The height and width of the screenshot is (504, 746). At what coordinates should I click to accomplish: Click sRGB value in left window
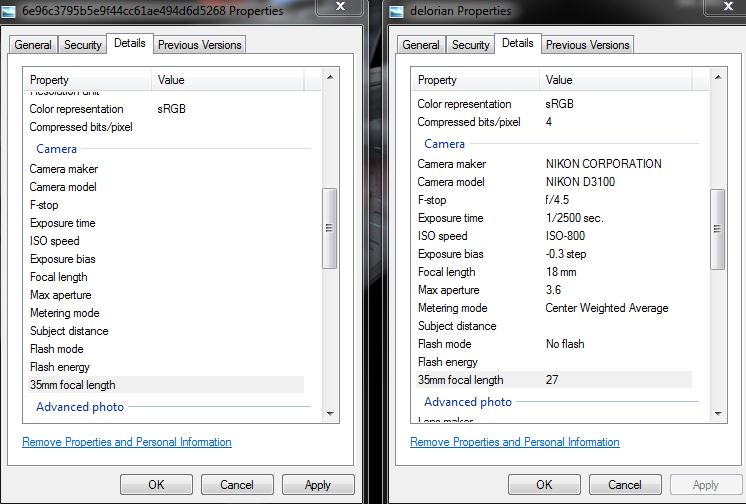pyautogui.click(x=172, y=109)
